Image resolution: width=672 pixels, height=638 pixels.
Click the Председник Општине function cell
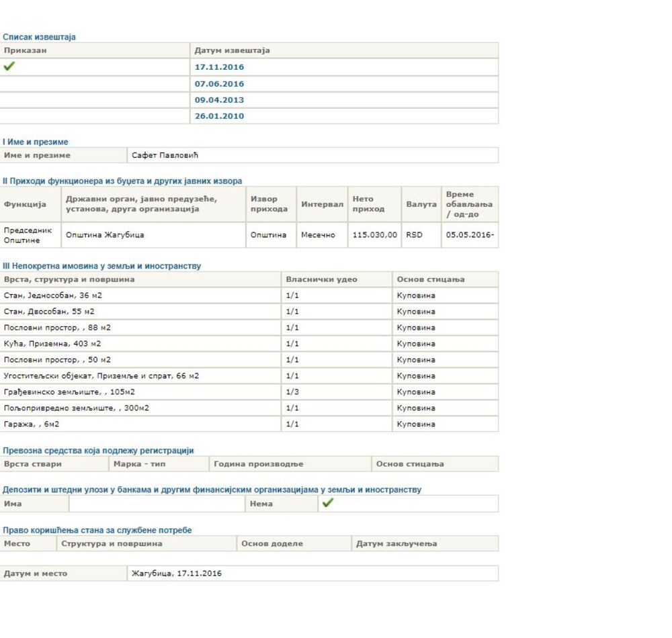[x=28, y=235]
